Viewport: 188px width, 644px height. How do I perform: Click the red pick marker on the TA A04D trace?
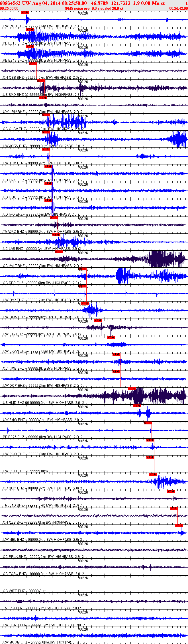pyautogui.click(x=54, y=218)
